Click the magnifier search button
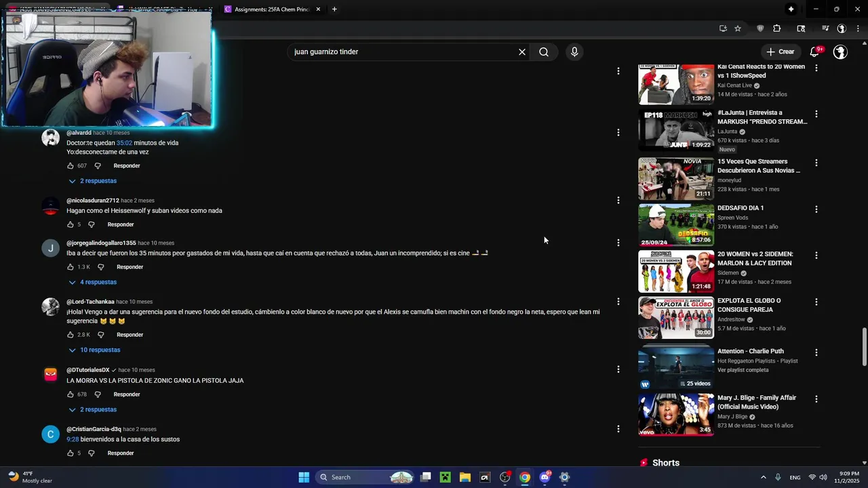This screenshot has height=488, width=868. (544, 52)
